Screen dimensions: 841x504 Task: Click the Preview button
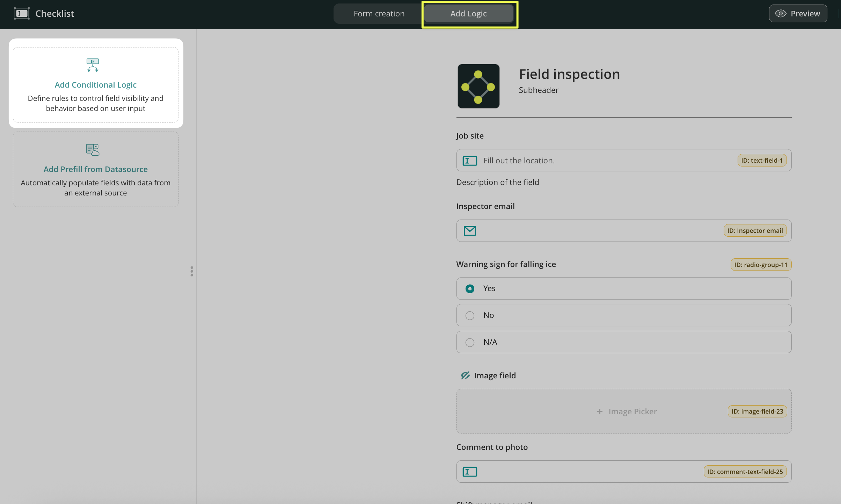(x=797, y=14)
